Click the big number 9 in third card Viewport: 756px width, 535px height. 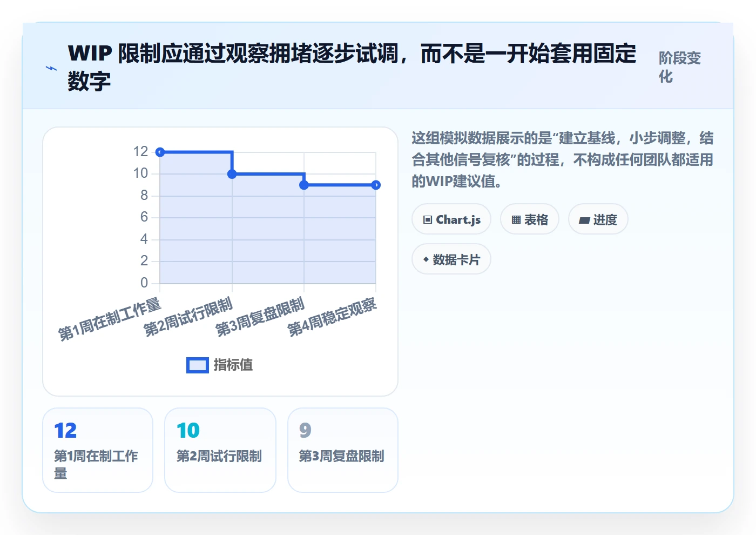tap(305, 431)
